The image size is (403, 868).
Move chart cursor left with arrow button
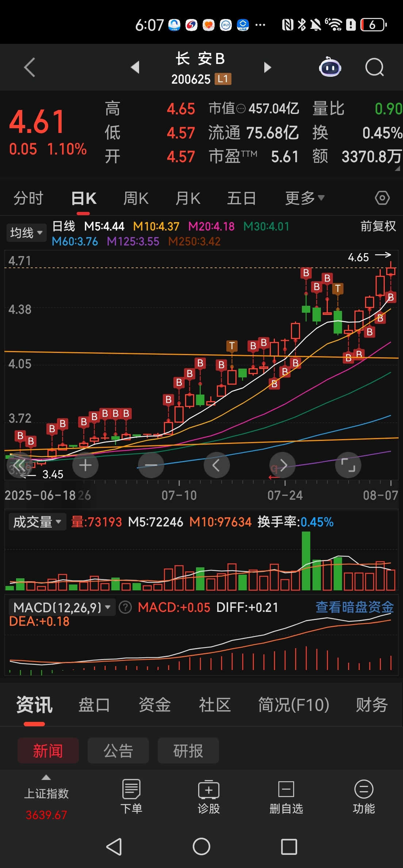click(217, 465)
